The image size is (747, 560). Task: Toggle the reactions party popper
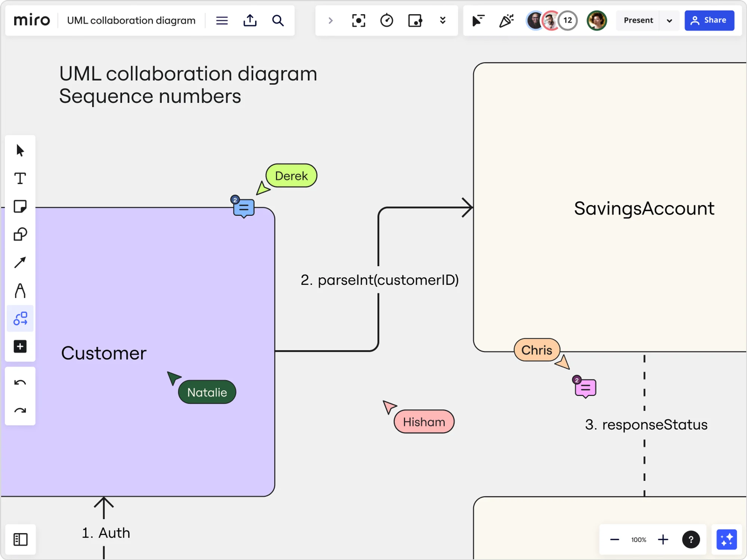(506, 21)
